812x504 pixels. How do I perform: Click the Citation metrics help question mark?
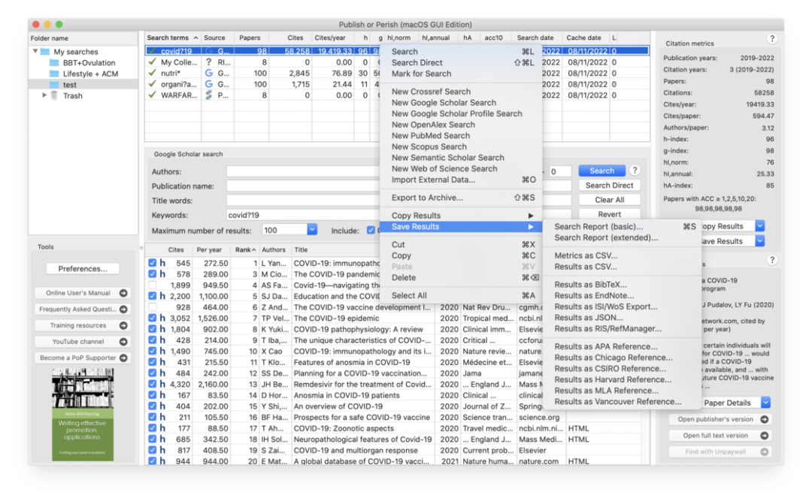[771, 39]
